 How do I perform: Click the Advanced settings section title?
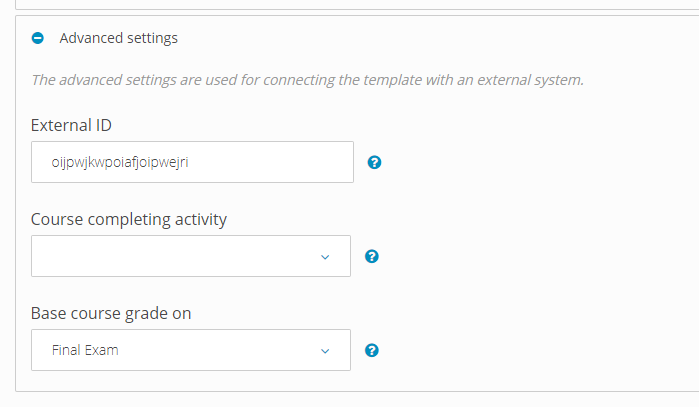[119, 38]
